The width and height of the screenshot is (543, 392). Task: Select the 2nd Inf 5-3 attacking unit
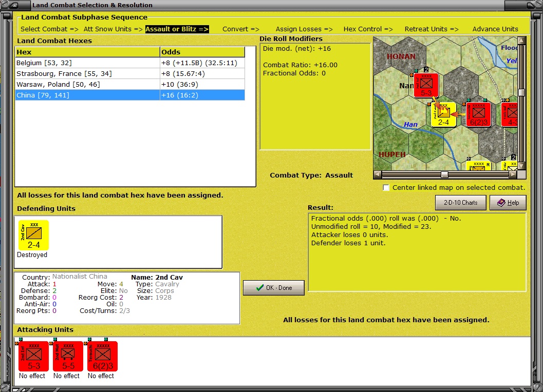tap(33, 357)
